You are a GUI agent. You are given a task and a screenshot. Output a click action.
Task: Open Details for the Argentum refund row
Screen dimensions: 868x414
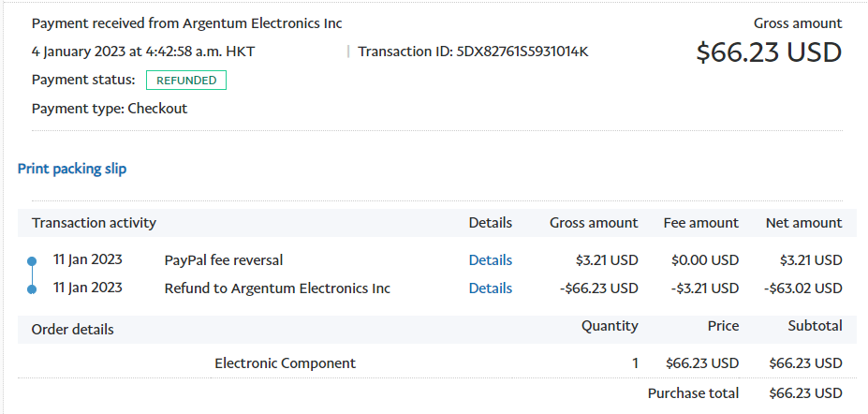490,288
